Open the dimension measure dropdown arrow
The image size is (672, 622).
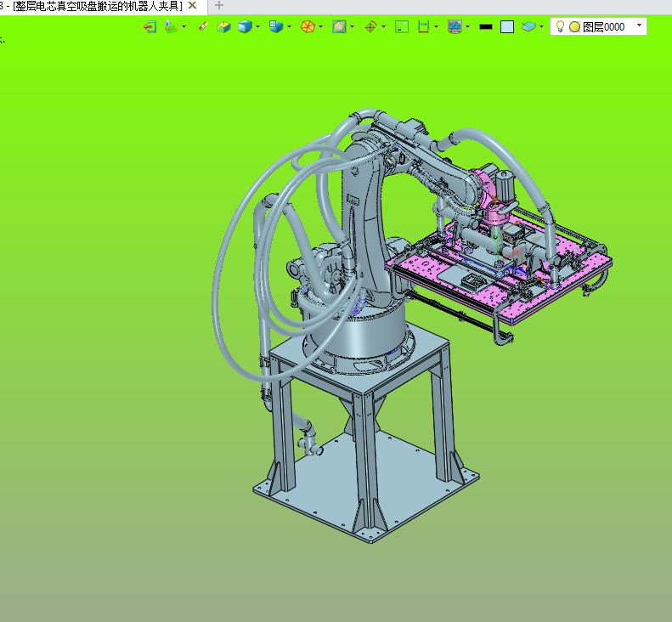click(x=437, y=27)
